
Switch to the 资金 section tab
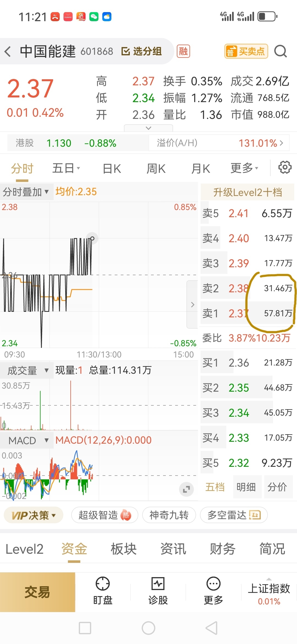coord(74,549)
